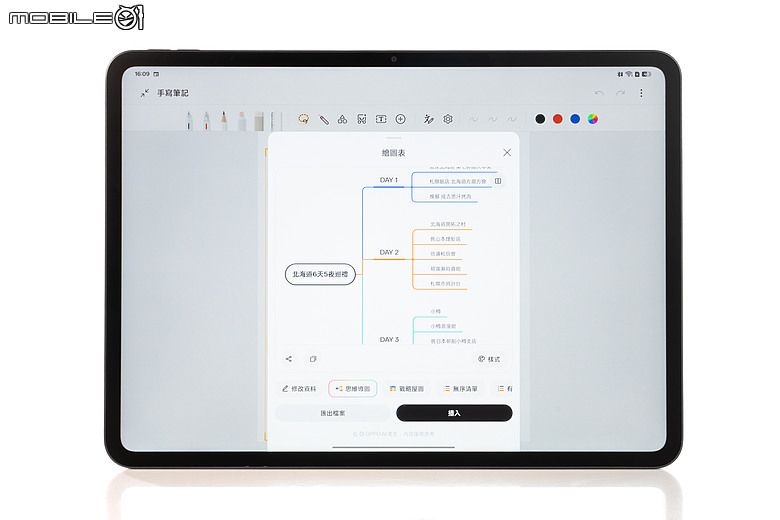Tap the Wi-Fi status icon

pyautogui.click(x=629, y=74)
